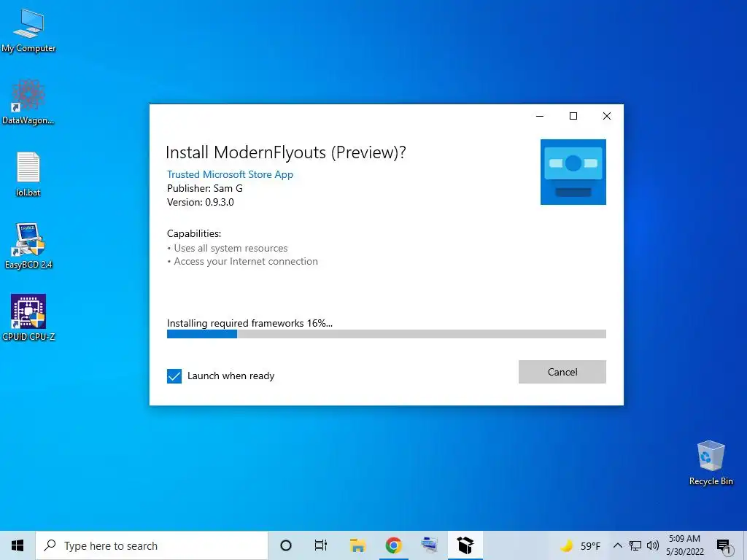
Task: Close the installer window
Action: (x=606, y=116)
